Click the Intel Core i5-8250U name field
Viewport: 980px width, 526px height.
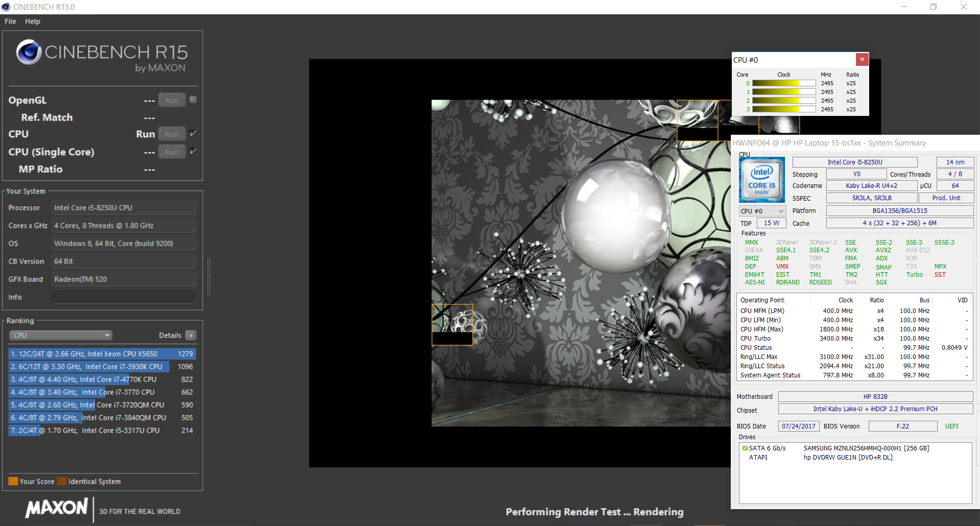(855, 162)
